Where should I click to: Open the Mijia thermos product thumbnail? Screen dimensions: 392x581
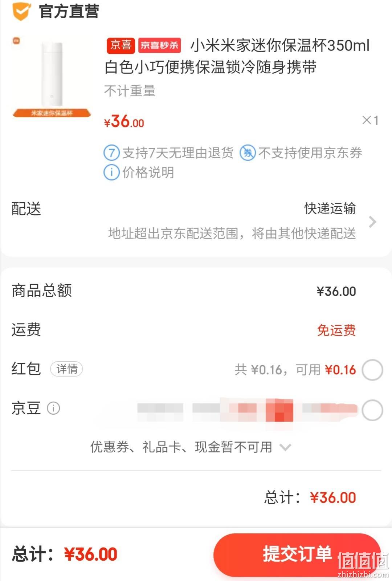(52, 77)
